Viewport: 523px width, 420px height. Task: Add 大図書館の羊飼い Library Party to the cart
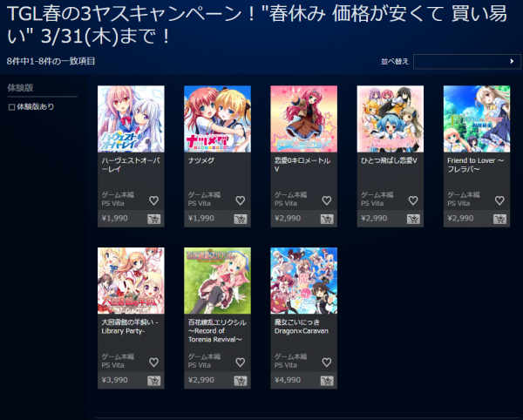(x=153, y=381)
